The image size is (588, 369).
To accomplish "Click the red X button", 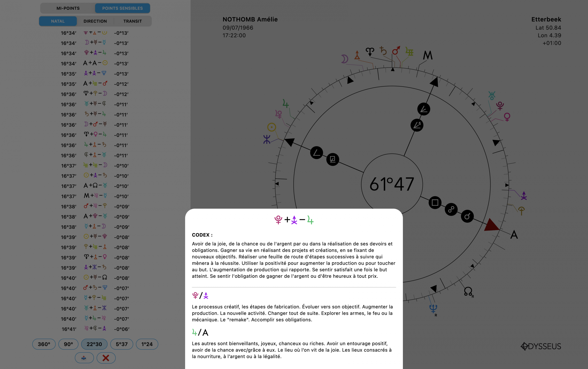I will point(106,358).
